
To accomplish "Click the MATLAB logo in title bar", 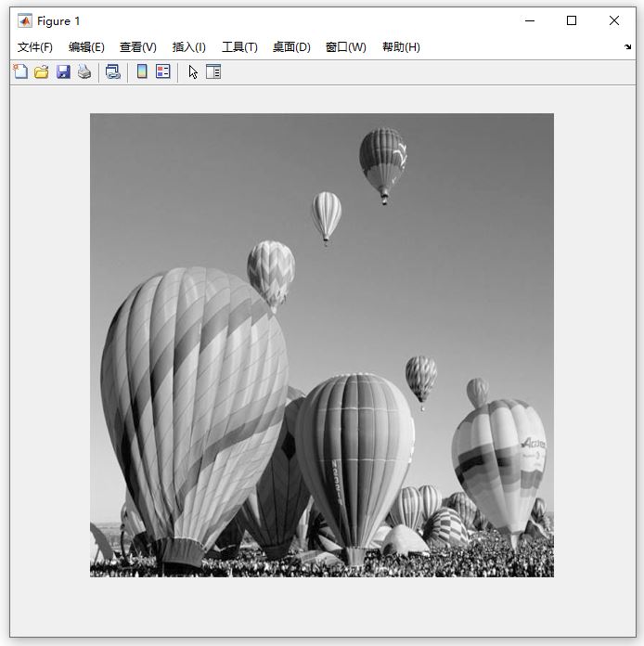I will pos(25,20).
